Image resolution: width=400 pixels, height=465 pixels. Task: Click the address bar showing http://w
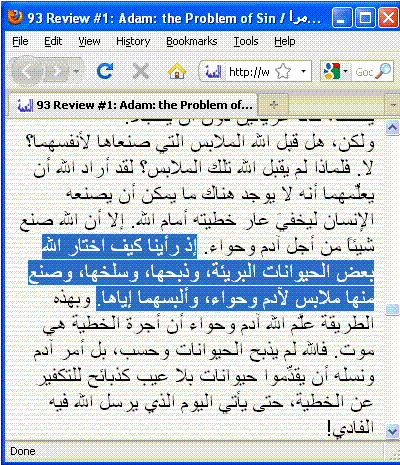pos(249,71)
